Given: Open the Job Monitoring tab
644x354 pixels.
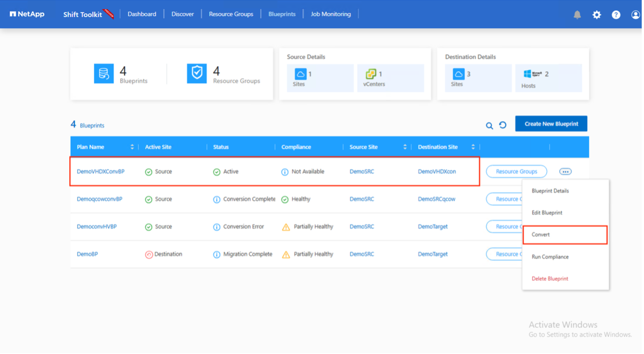Looking at the screenshot, I should [330, 14].
